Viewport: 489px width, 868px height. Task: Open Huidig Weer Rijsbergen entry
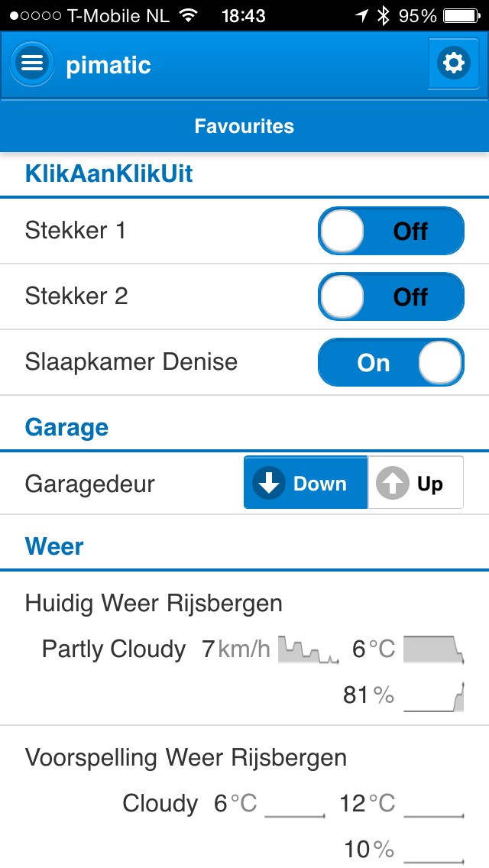tap(154, 604)
